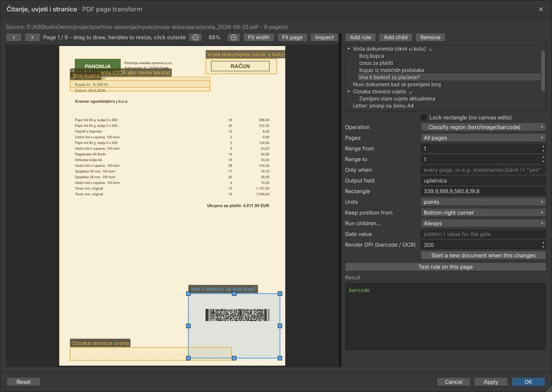Open the Keep position from dropdown

click(483, 213)
